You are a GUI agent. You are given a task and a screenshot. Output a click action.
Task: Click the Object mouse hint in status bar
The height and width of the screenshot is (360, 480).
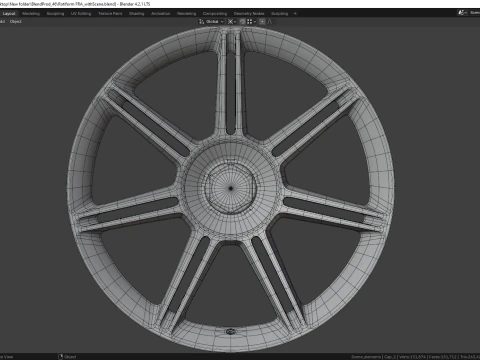[67, 357]
